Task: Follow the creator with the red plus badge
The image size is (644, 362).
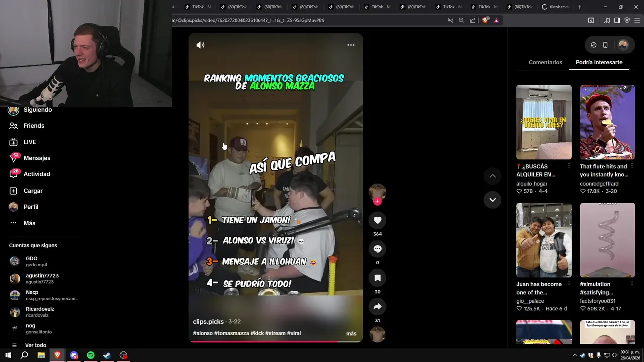Action: pos(377,201)
